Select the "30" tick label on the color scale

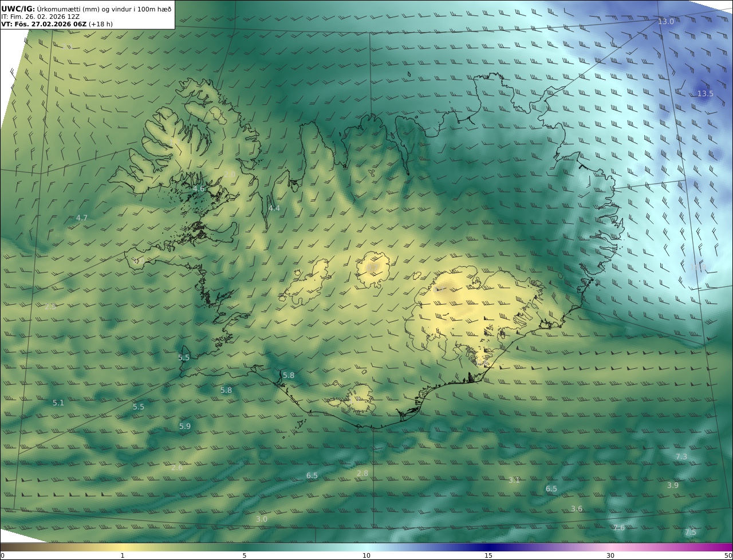point(610,555)
